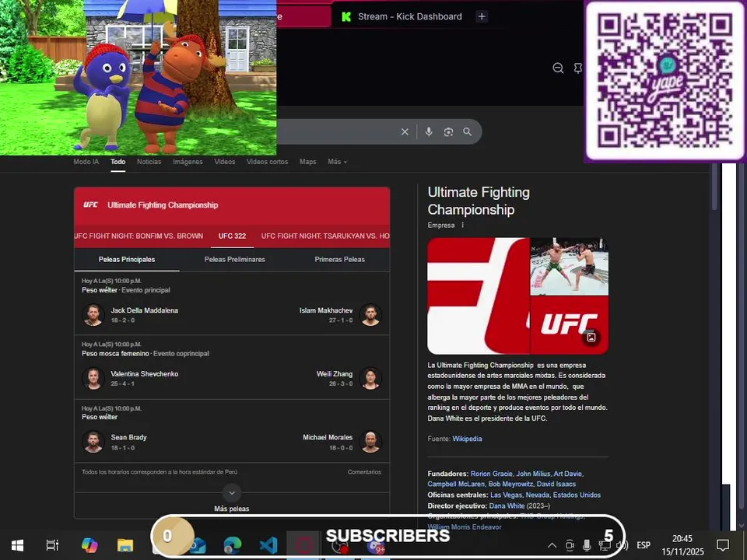The width and height of the screenshot is (747, 560).
Task: Click the Google search input field
Action: tap(337, 132)
